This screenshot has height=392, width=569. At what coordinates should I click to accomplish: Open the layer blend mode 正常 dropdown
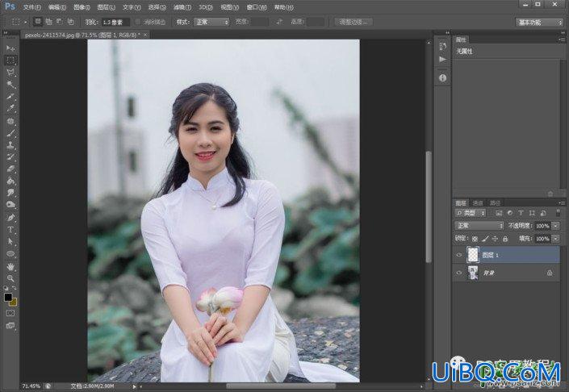coord(479,226)
